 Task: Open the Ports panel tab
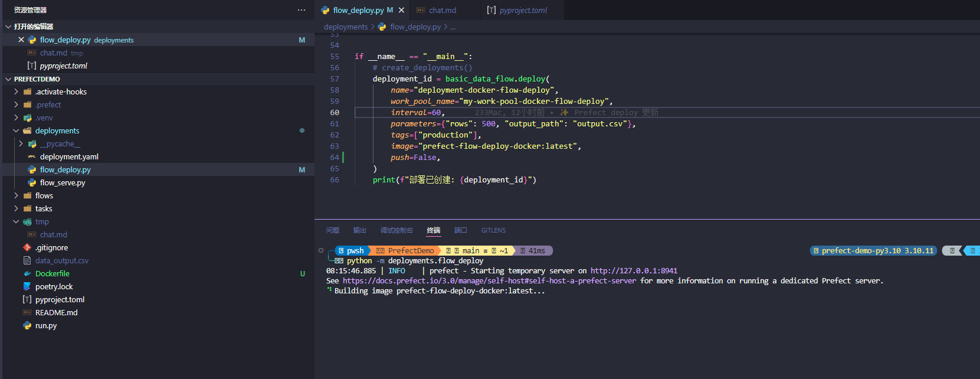tap(461, 230)
